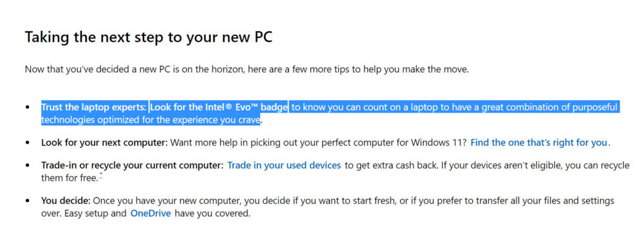This screenshot has width=644, height=238.
Task: Select the bold "Trust the laptop experts:" label
Action: (93, 107)
